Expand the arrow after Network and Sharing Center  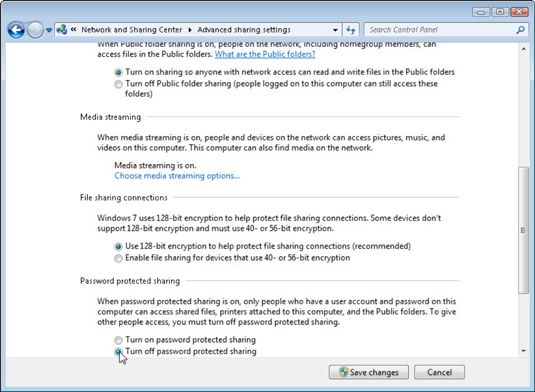click(x=190, y=30)
